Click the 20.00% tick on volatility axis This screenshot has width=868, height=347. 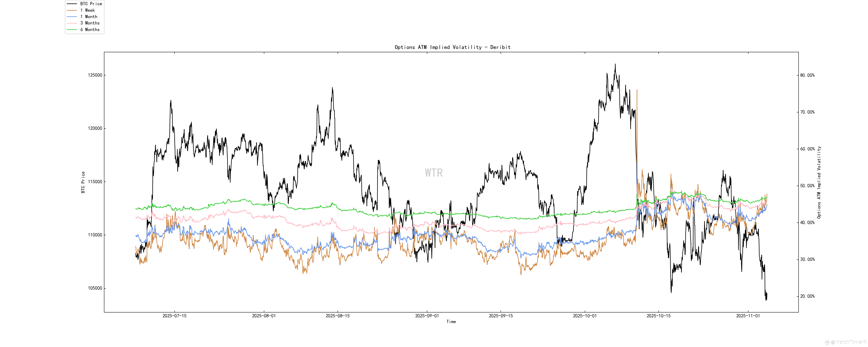click(807, 296)
